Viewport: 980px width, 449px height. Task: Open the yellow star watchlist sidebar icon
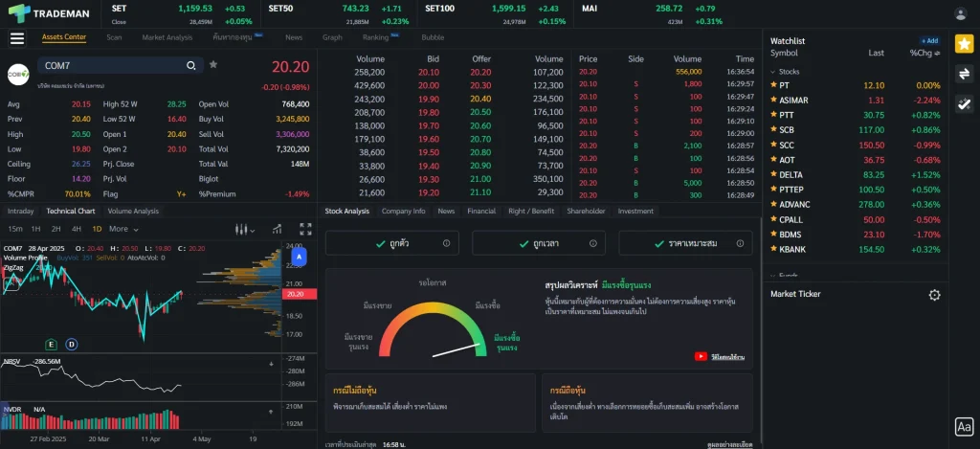click(964, 43)
